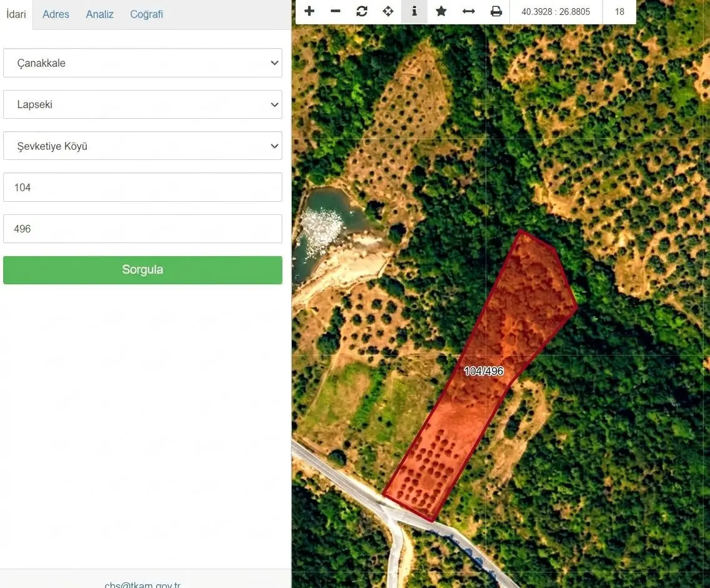Refresh the map view
Screen dimensions: 710x588
362,11
